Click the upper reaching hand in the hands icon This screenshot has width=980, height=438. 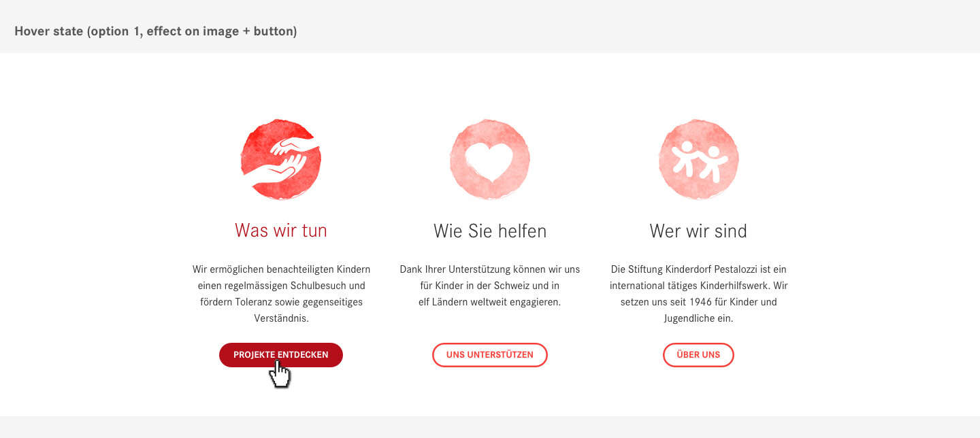[x=294, y=146]
